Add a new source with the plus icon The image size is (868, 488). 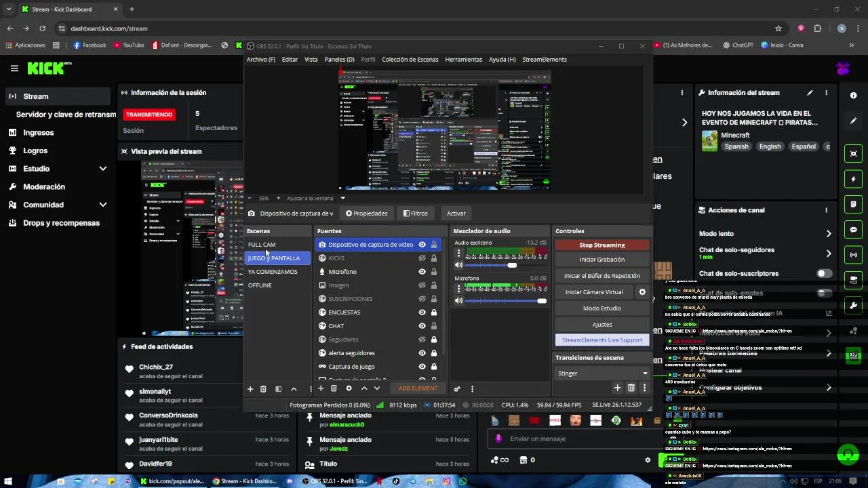coord(321,388)
